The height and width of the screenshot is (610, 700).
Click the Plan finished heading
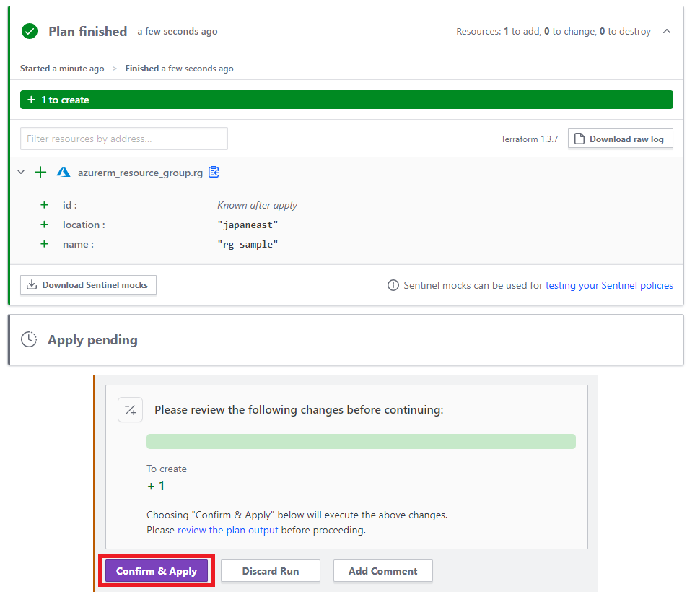click(x=88, y=32)
